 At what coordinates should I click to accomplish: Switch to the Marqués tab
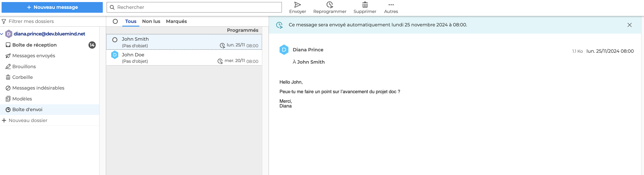(x=176, y=22)
